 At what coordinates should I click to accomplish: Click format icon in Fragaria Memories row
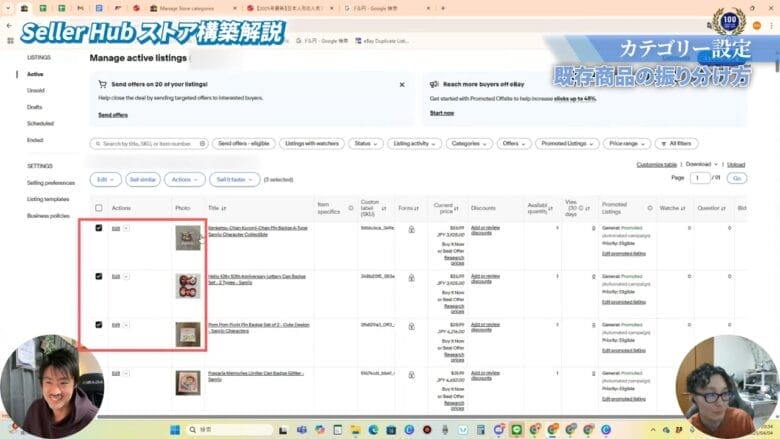coord(411,375)
